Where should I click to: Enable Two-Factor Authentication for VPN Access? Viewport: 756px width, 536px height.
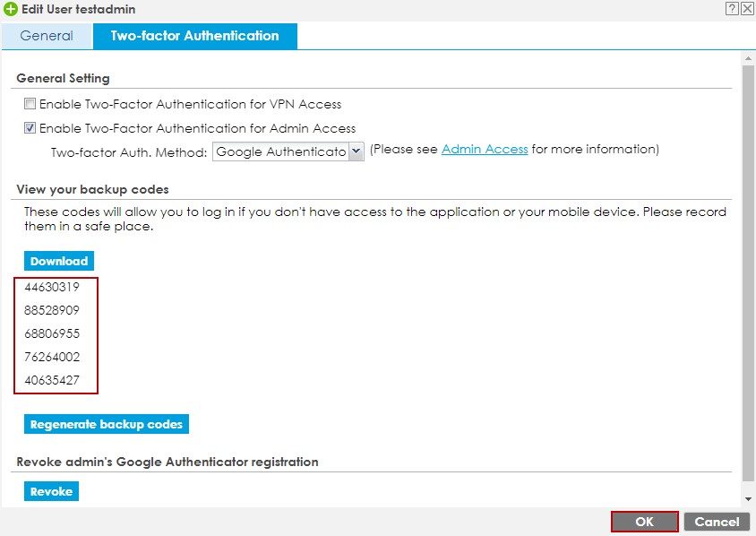[30, 104]
